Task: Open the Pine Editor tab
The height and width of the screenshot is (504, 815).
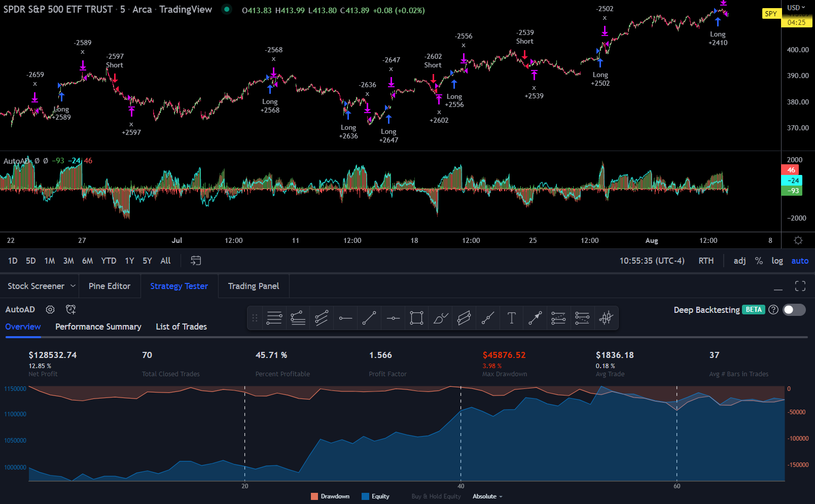Action: [x=110, y=286]
